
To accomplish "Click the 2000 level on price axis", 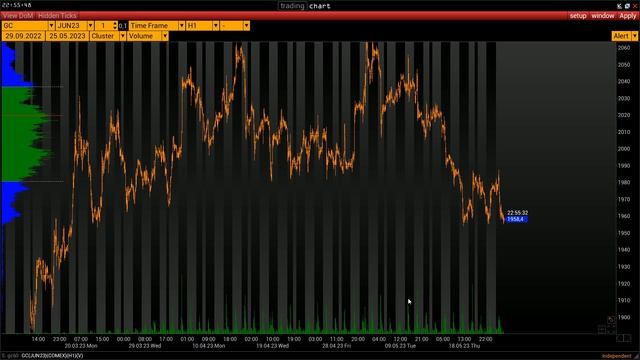I will (624, 149).
